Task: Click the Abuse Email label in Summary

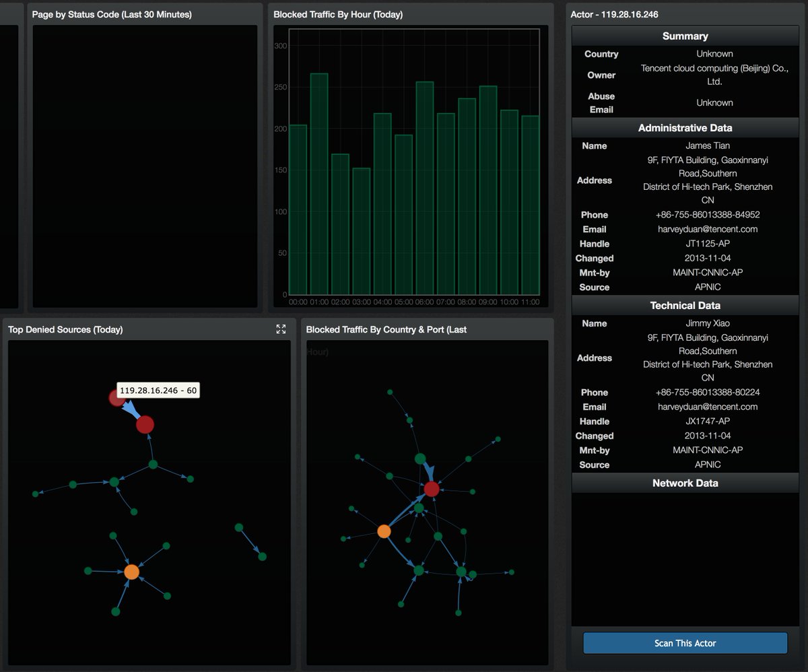Action: click(601, 103)
